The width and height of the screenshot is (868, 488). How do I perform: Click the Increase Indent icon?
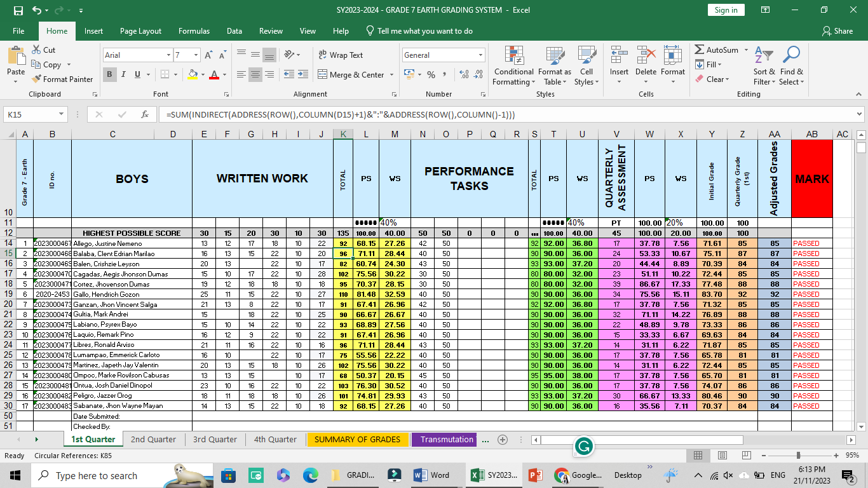pos(304,74)
